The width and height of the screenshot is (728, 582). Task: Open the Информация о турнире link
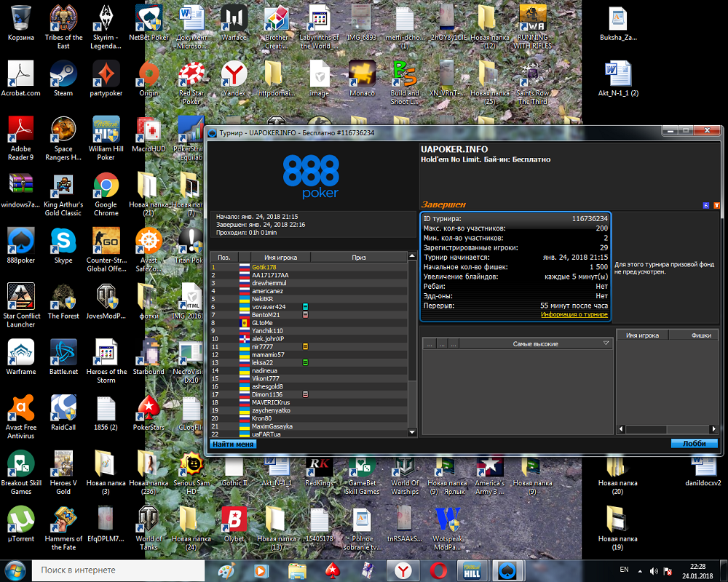click(x=574, y=314)
